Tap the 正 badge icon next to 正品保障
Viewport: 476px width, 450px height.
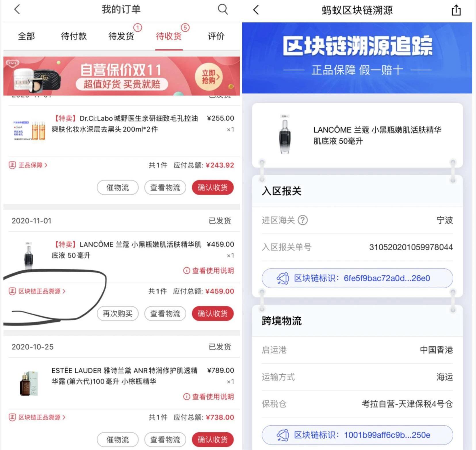tap(12, 165)
